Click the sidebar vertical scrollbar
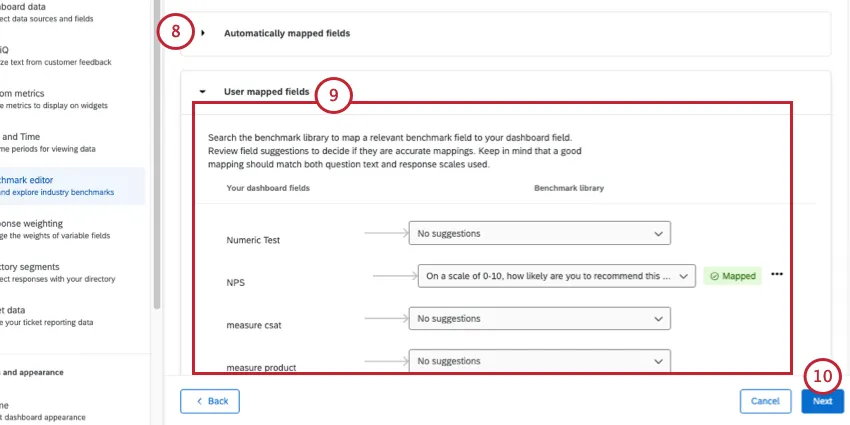 tap(156, 150)
